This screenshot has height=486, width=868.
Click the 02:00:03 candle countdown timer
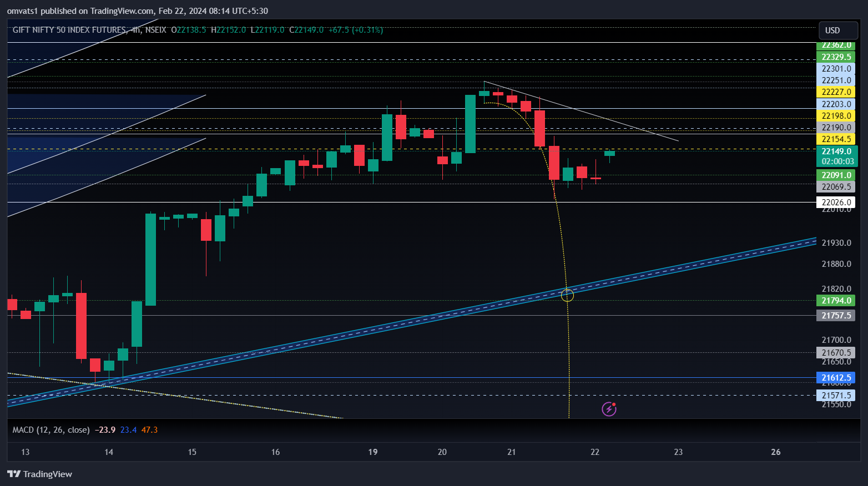coord(837,161)
